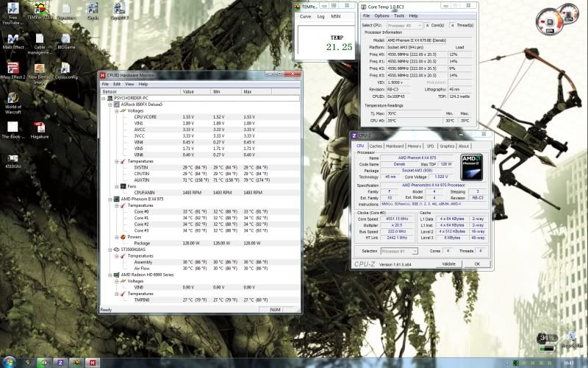Click the HWMonitor title bar icon
This screenshot has width=588, height=368.
coord(102,75)
